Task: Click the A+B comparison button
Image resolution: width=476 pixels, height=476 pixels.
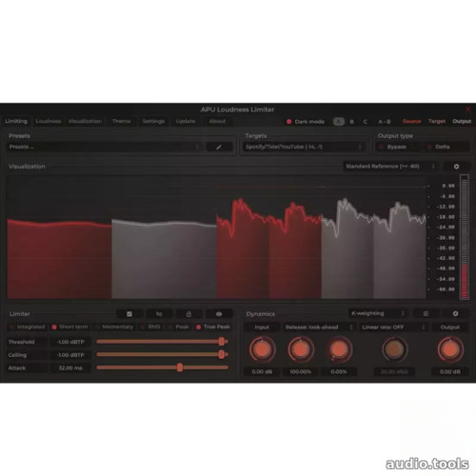Action: click(385, 122)
